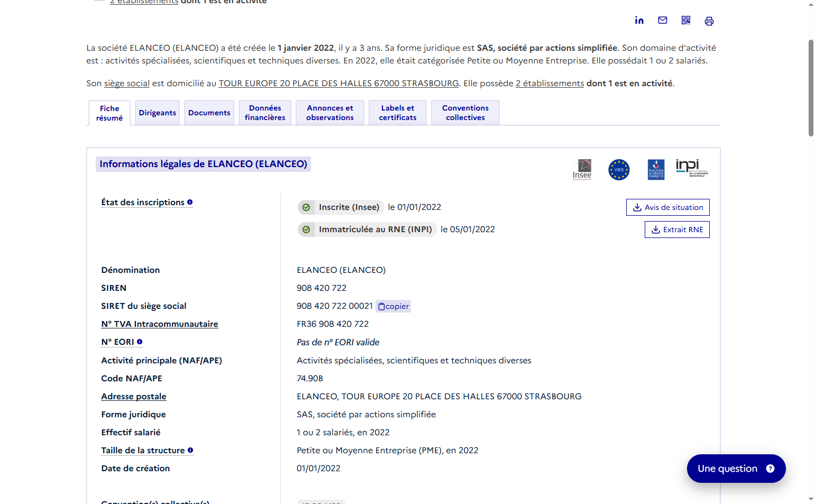Click the INPI logo

point(692,168)
